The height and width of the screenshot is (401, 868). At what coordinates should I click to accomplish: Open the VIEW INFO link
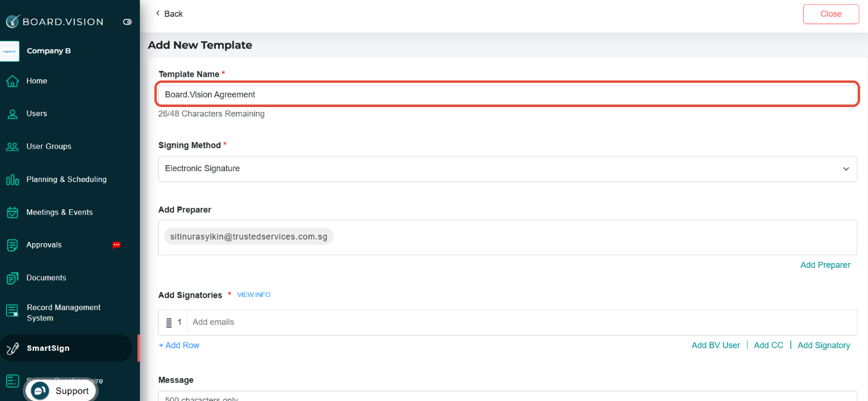coord(254,295)
